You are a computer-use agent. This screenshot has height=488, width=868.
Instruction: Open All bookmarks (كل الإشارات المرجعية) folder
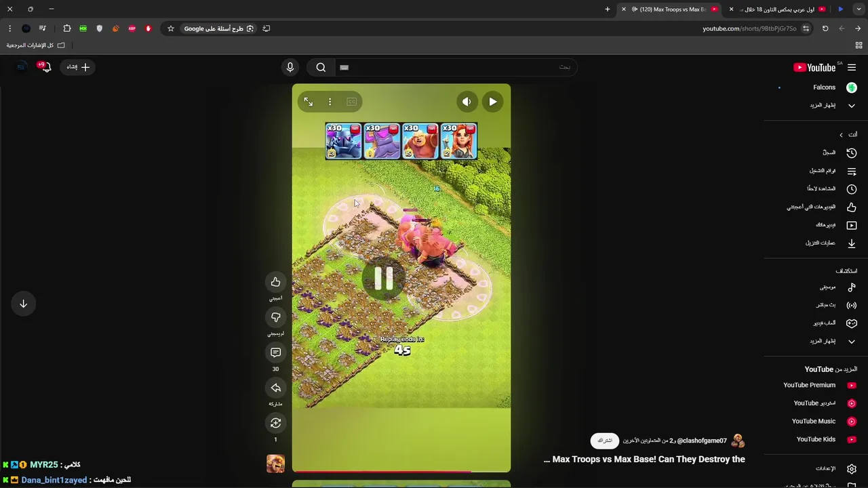pyautogui.click(x=36, y=45)
